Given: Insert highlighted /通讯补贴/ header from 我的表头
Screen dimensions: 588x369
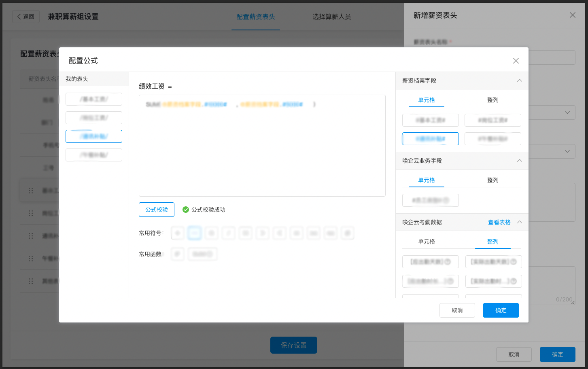Looking at the screenshot, I should 94,136.
